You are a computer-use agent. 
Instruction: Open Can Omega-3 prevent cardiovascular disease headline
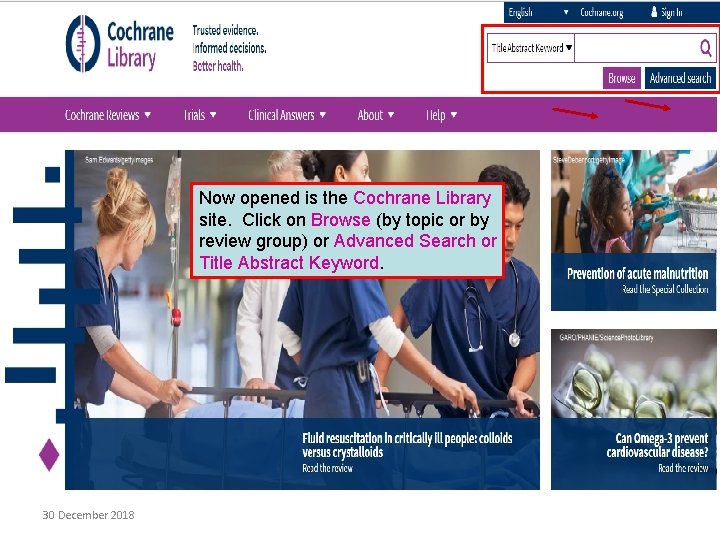[657, 445]
